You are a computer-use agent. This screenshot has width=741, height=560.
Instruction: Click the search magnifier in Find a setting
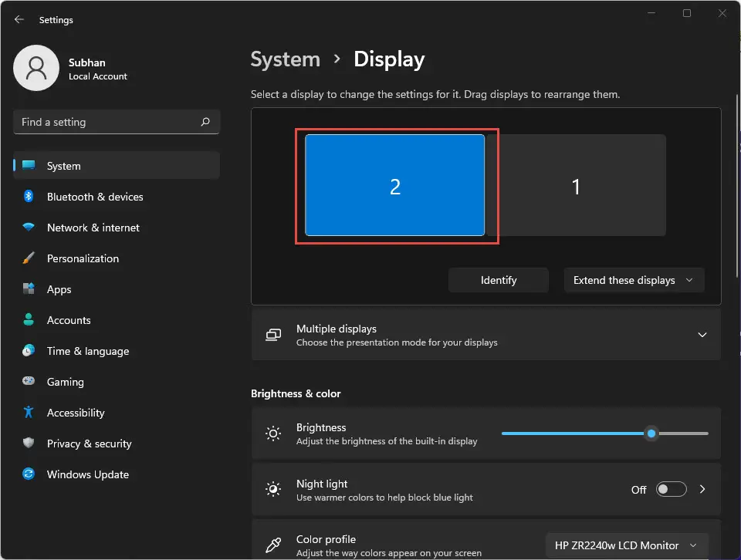click(x=205, y=122)
